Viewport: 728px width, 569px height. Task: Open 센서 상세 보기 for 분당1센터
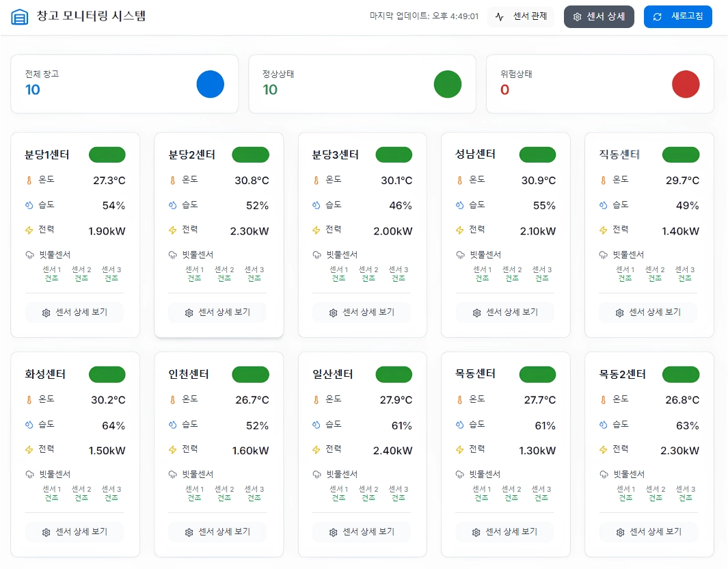coord(75,313)
